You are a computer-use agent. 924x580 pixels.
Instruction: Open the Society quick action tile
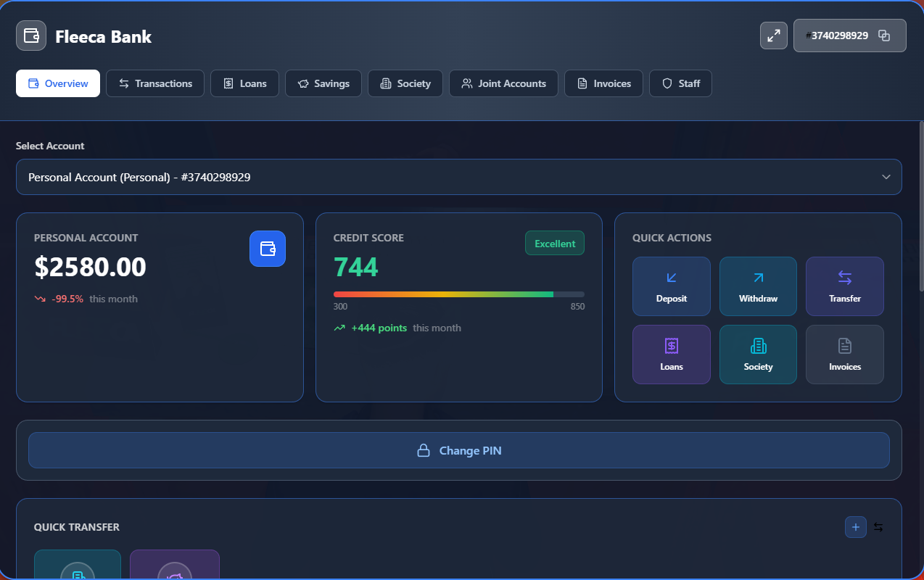758,355
